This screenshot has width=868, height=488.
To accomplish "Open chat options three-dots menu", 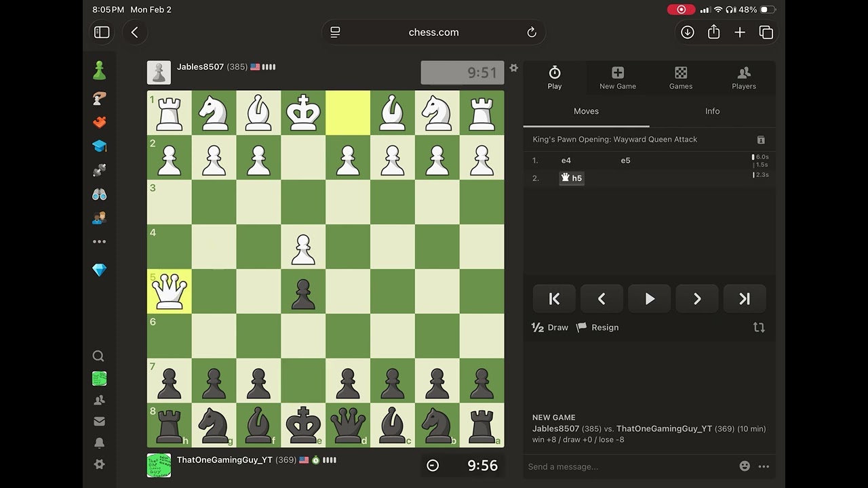I will (x=764, y=466).
